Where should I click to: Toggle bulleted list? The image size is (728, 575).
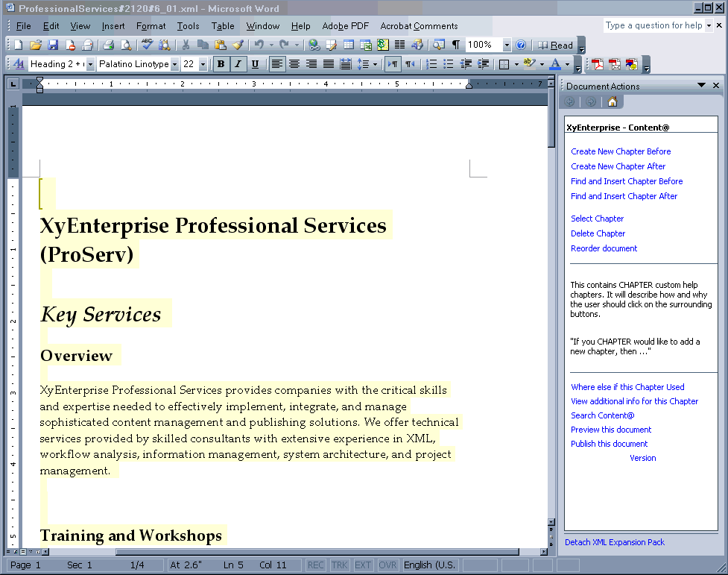point(449,64)
